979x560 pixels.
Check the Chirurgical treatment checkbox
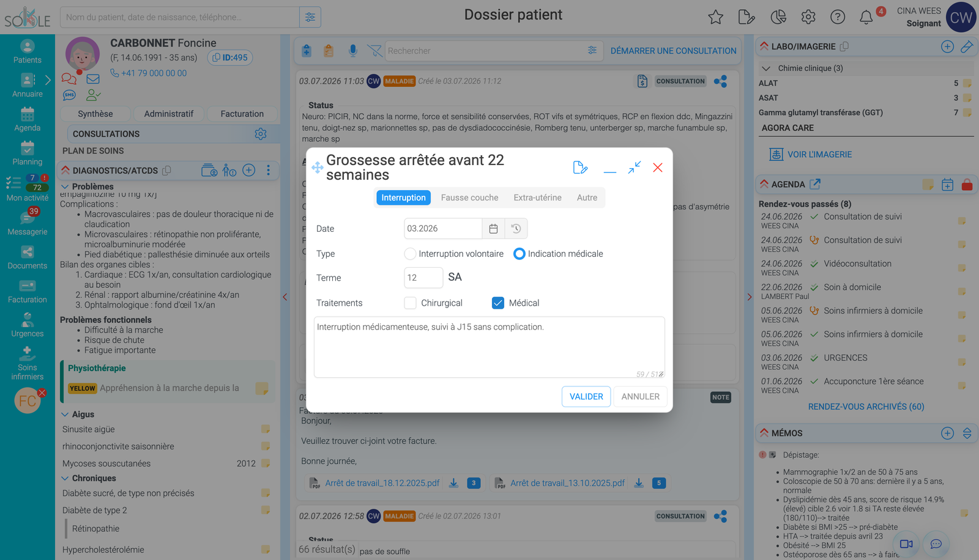(x=410, y=303)
